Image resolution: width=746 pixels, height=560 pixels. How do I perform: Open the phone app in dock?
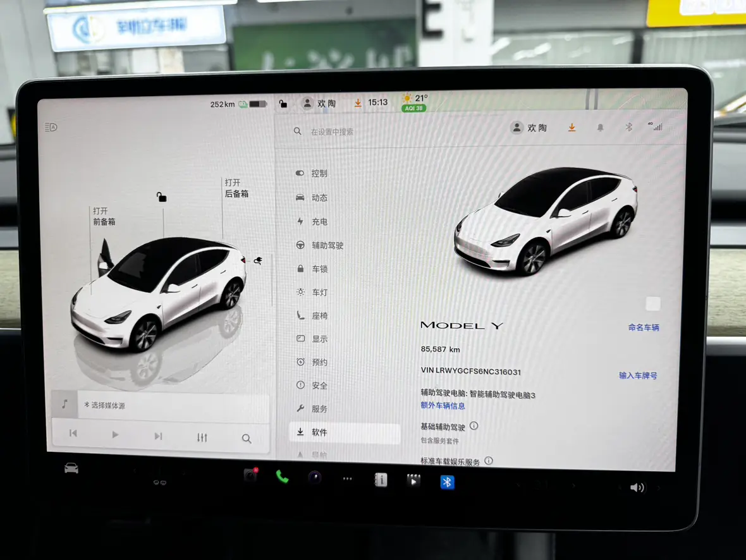282,477
